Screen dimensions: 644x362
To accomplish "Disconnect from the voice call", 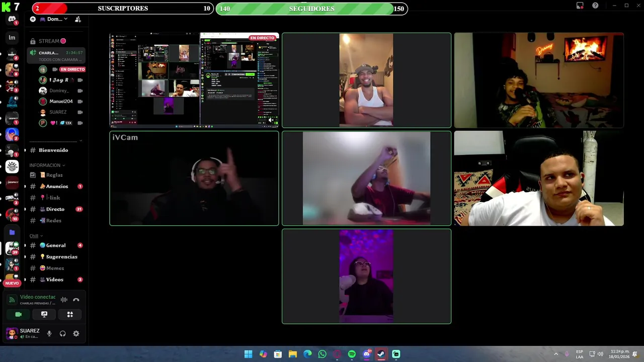I will pyautogui.click(x=76, y=300).
